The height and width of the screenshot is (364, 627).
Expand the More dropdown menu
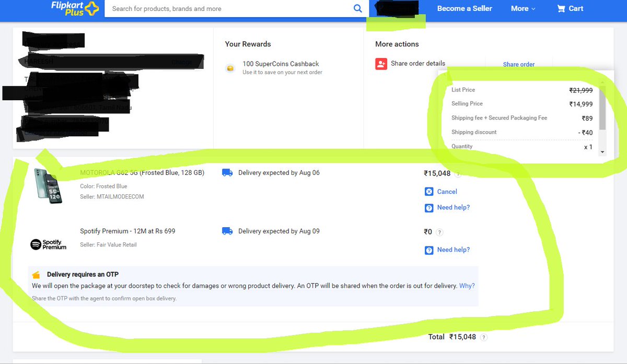coord(523,8)
